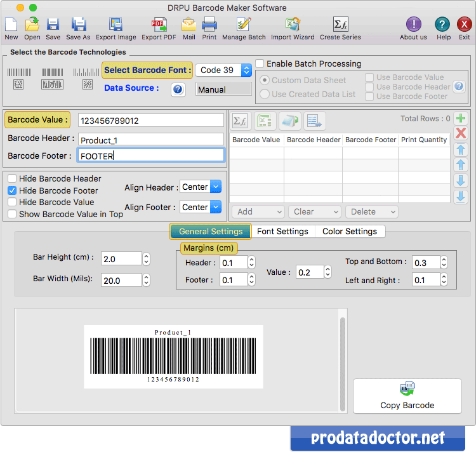Click the barcode preview scrollbar
The image size is (476, 452).
pyautogui.click(x=343, y=364)
